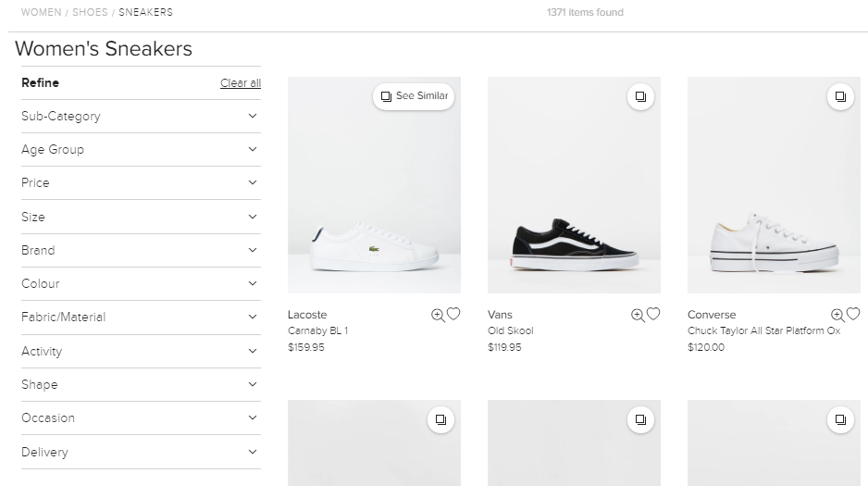Open quick view magnifier for Lacoste Carnaby
This screenshot has width=868, height=486.
pyautogui.click(x=438, y=315)
